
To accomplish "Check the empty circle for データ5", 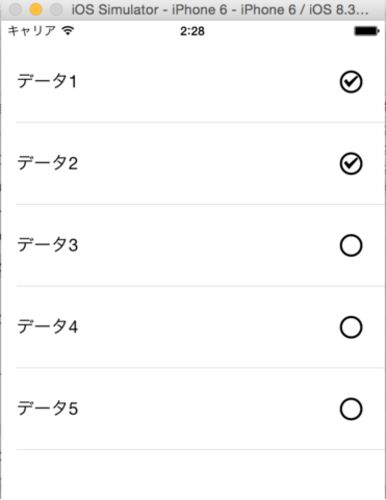I will [351, 409].
